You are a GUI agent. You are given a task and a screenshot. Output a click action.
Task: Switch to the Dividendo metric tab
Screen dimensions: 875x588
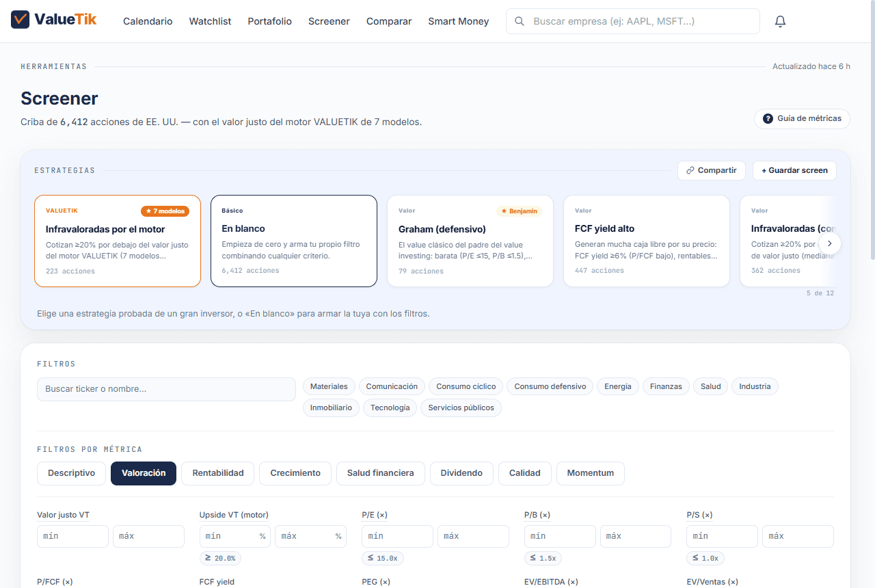pos(461,473)
